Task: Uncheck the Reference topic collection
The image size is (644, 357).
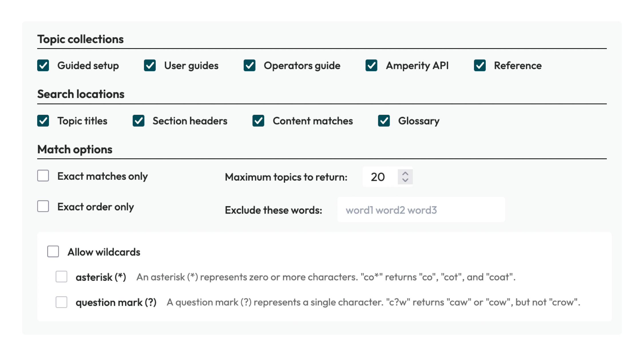Action: pyautogui.click(x=480, y=66)
